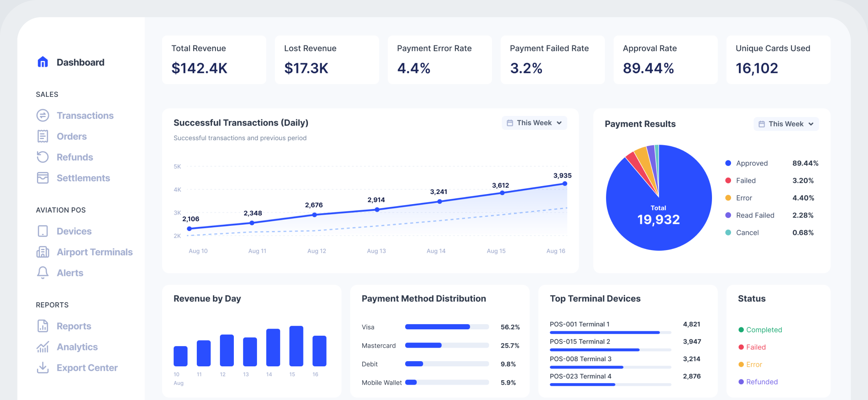Go to Analytics
Screen dimensions: 868x400
click(x=77, y=347)
